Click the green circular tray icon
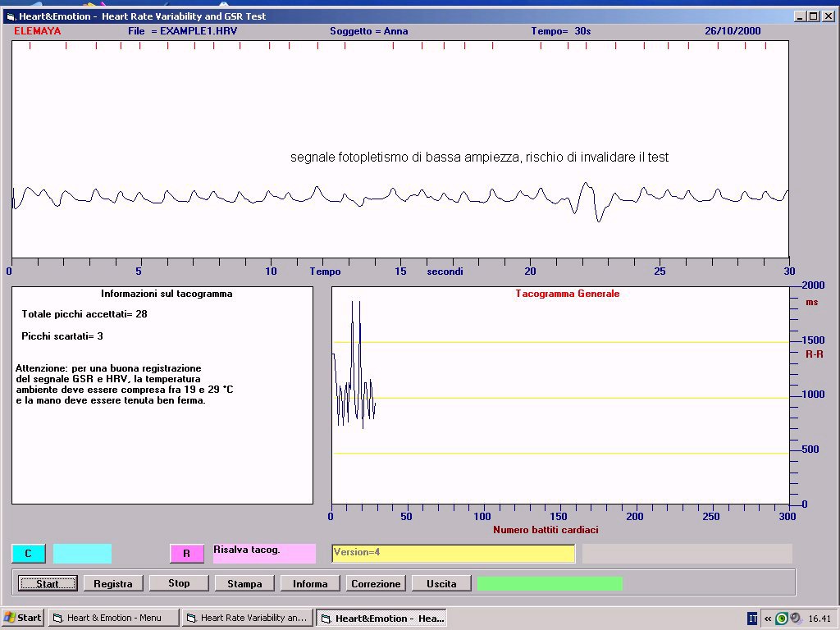This screenshot has width=840, height=630. (x=782, y=619)
